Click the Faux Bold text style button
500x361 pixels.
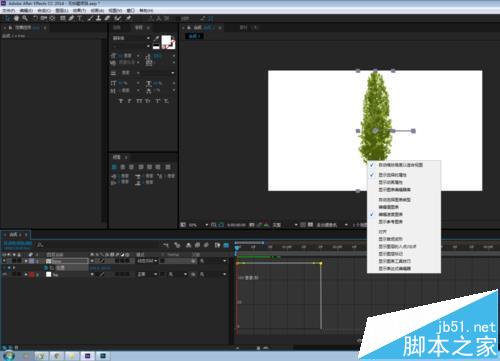121,101
